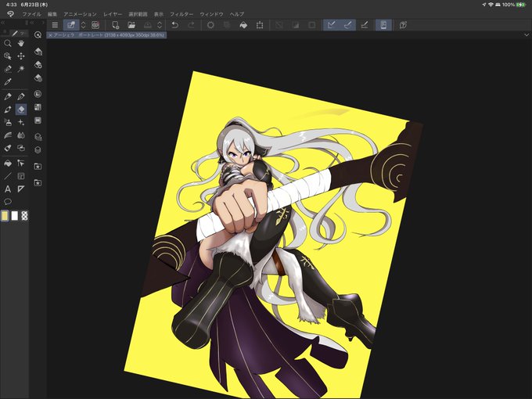Select the Frame border tool

pyautogui.click(x=21, y=176)
